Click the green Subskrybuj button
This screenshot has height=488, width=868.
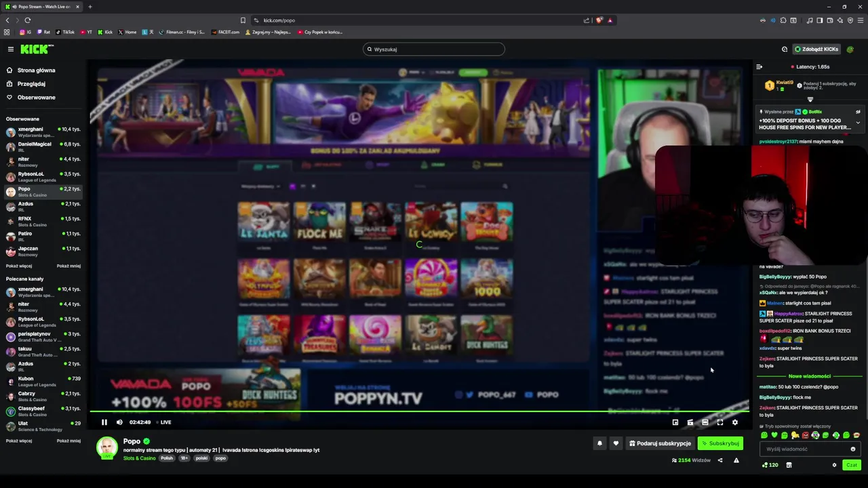(x=720, y=443)
